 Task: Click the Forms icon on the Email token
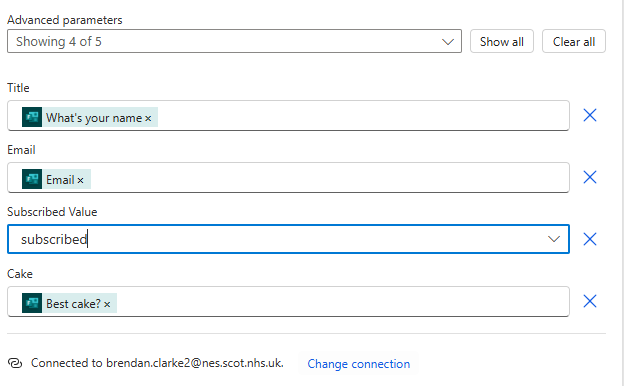[x=32, y=179]
